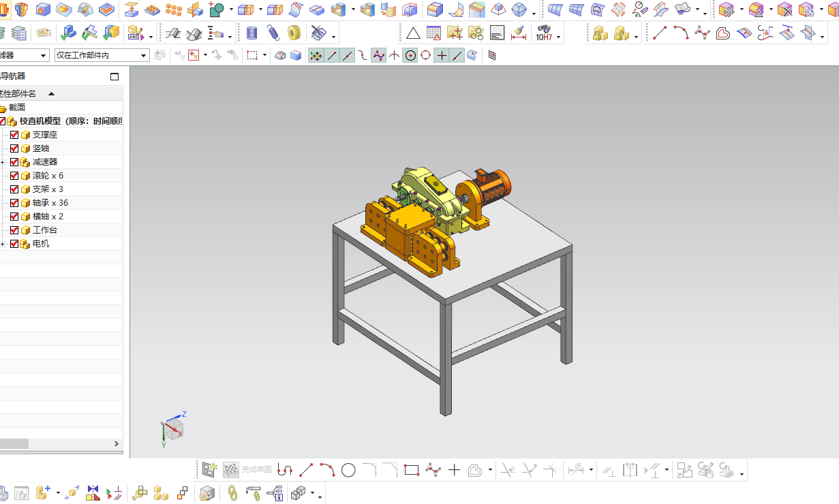Select the Hole feature tool
Image resolution: width=839 pixels, height=504 pixels.
(x=43, y=10)
